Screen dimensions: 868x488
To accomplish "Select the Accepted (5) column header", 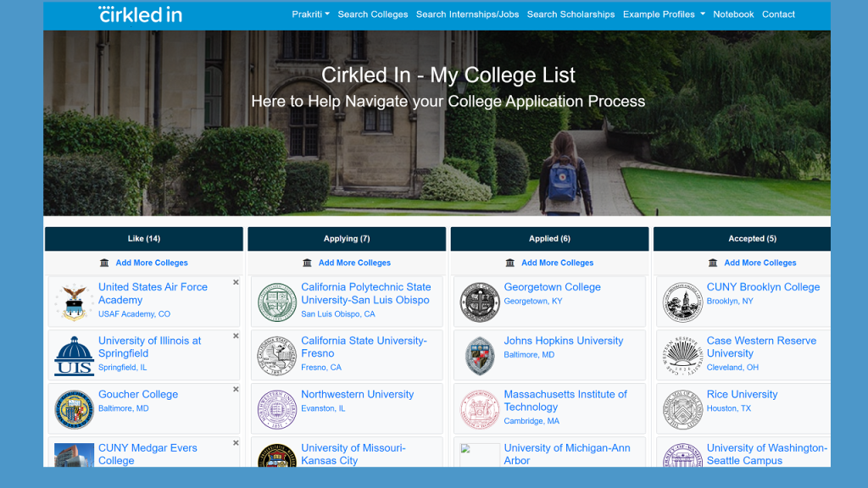I will (x=742, y=238).
